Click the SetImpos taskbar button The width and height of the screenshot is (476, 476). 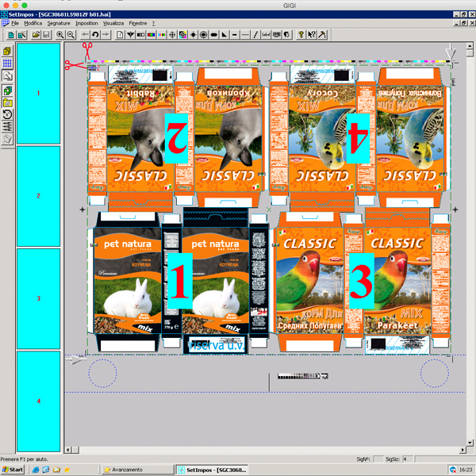point(212,470)
